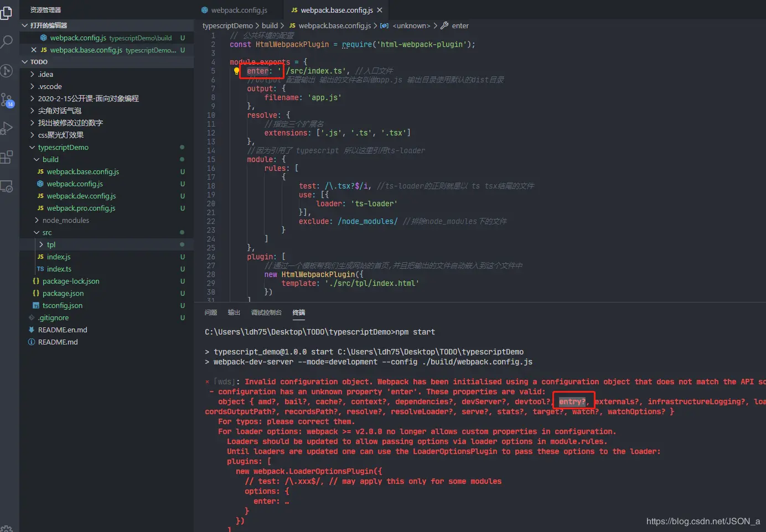The width and height of the screenshot is (766, 532).
Task: Click the 'enter' property on line 5
Action: (258, 71)
